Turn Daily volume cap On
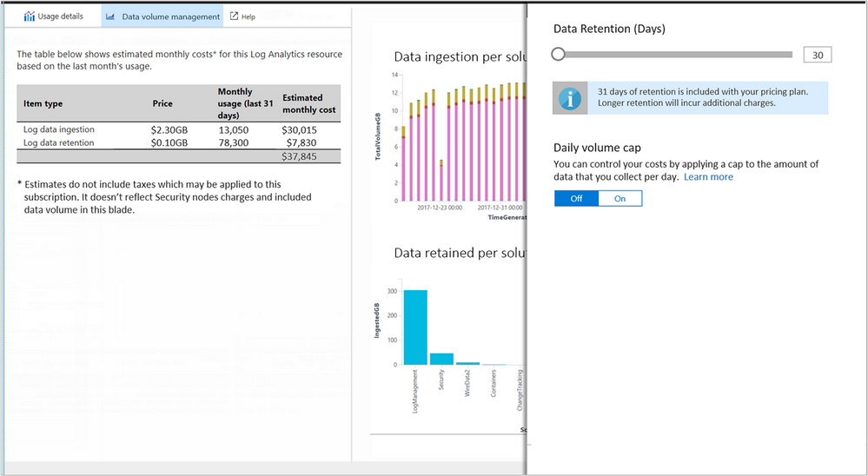The height and width of the screenshot is (476, 868). [x=620, y=198]
